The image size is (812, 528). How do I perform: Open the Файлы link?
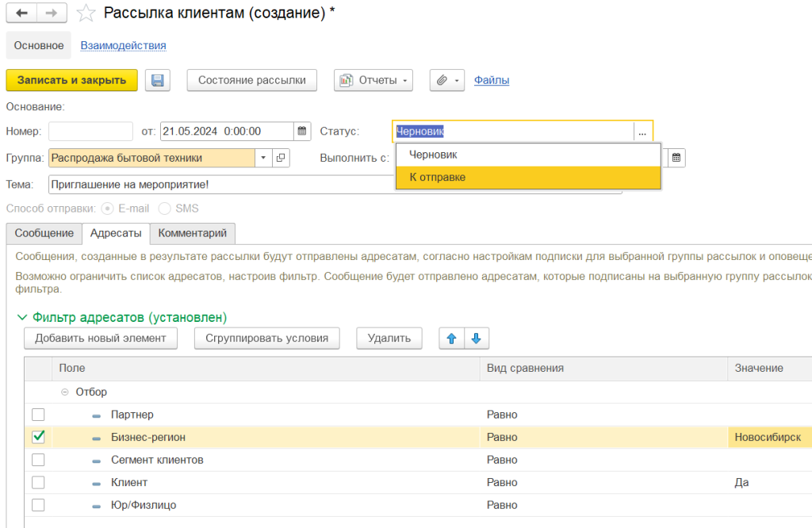pyautogui.click(x=492, y=80)
